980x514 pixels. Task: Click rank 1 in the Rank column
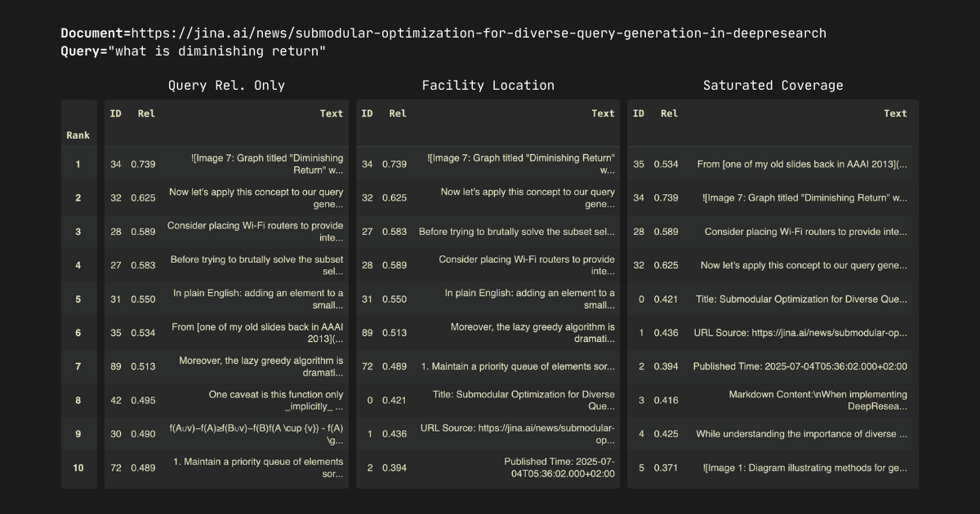pos(78,164)
